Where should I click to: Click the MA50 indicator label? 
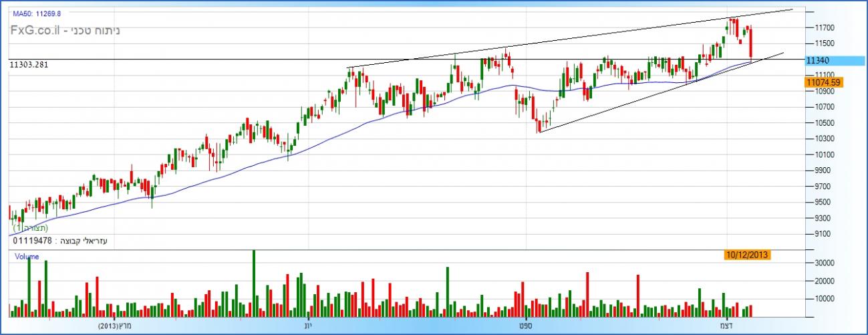[37, 13]
